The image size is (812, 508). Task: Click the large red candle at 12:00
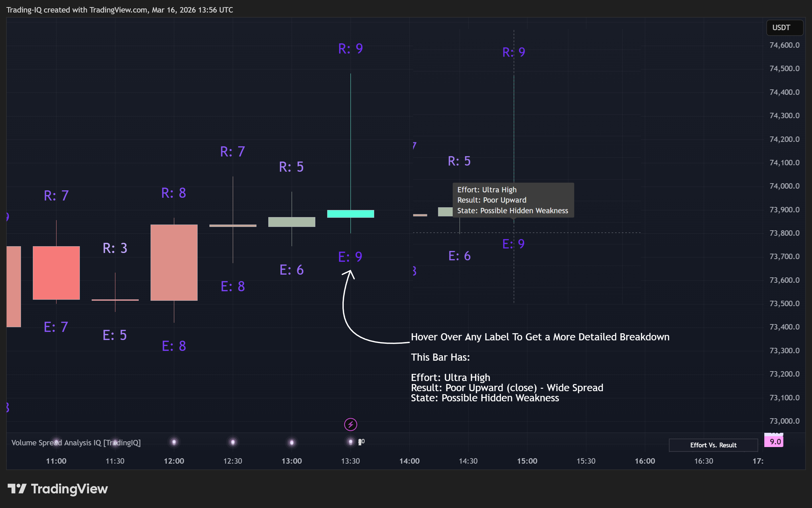[x=174, y=262]
